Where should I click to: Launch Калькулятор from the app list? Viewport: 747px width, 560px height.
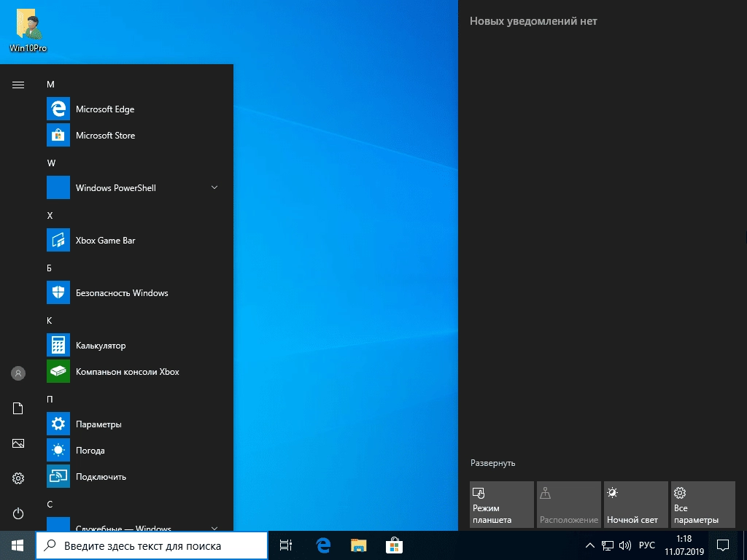[x=133, y=345]
